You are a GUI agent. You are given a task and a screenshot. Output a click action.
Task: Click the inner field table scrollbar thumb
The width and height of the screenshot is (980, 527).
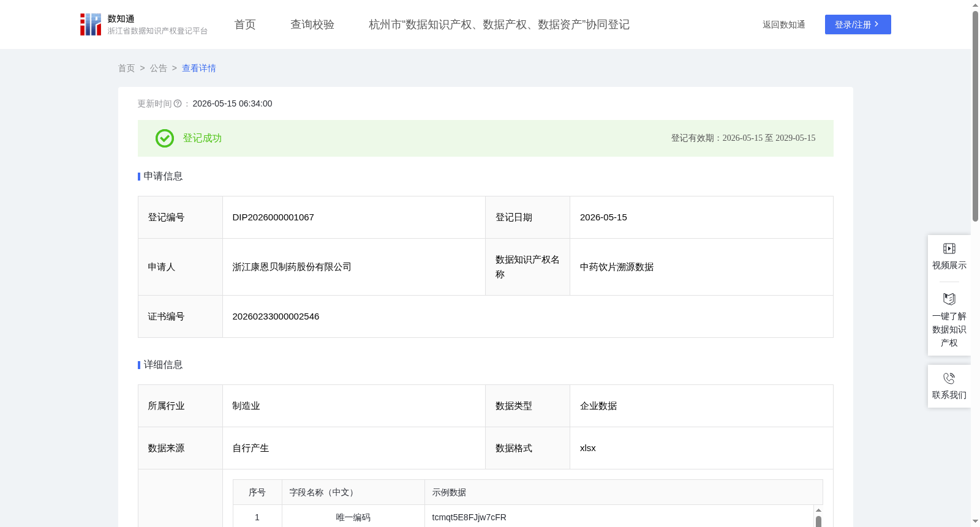tap(818, 521)
